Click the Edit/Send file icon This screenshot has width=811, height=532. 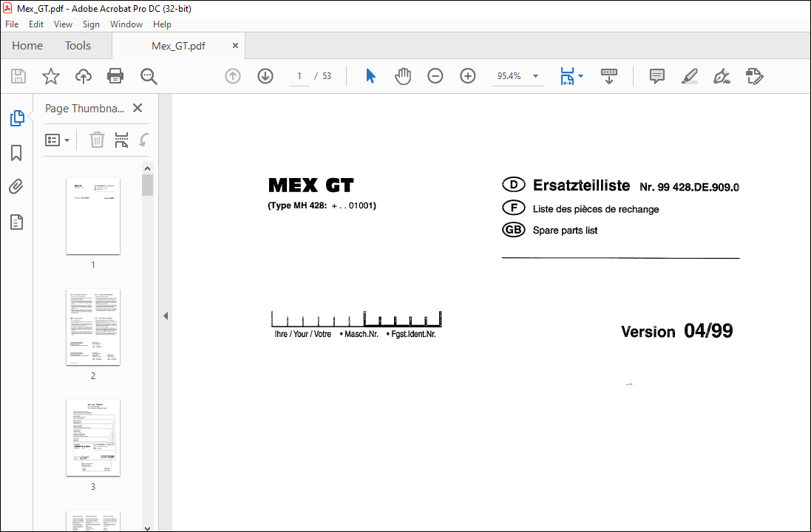tap(754, 76)
